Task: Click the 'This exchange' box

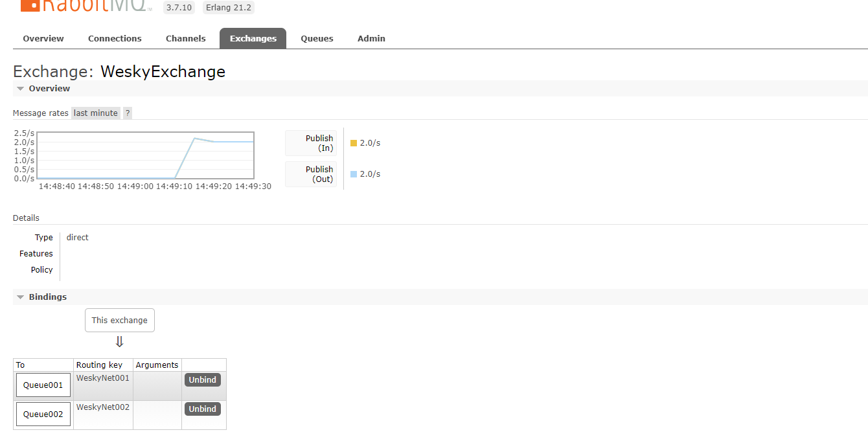Action: tap(120, 320)
